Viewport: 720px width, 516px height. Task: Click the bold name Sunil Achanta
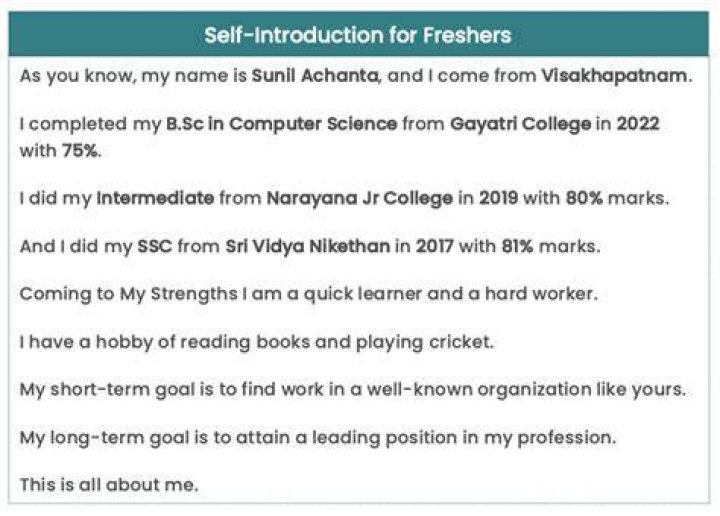315,75
